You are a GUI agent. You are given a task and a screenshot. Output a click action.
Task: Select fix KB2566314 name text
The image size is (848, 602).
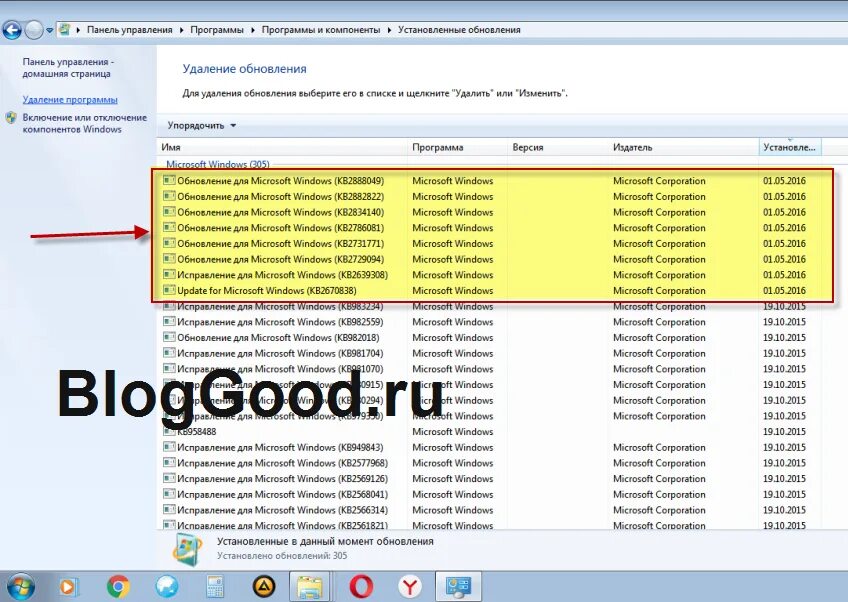[x=282, y=510]
